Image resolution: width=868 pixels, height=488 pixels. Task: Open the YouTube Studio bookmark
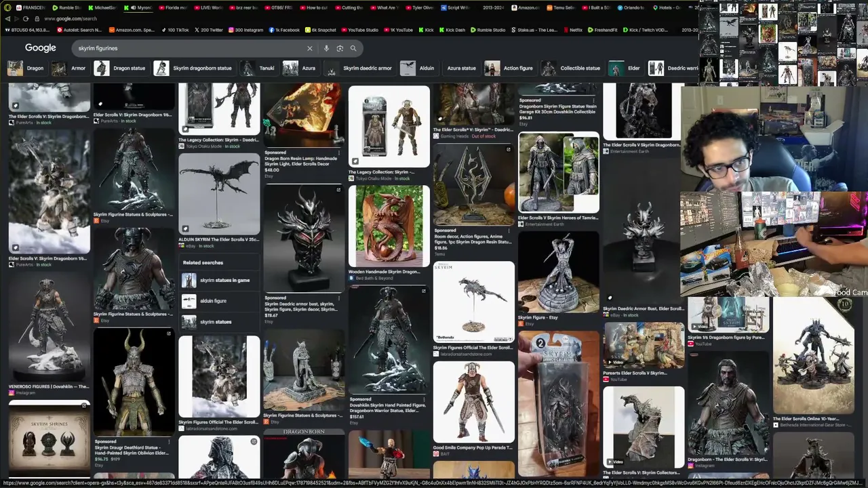(359, 30)
